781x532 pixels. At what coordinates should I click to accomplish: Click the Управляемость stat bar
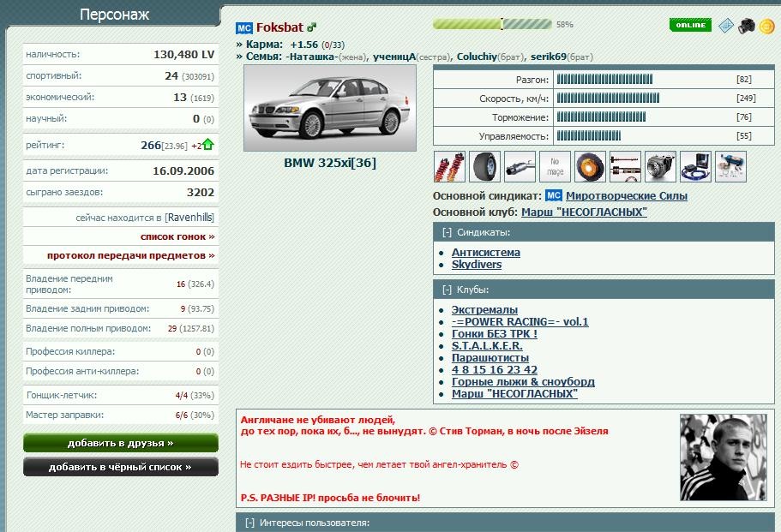(x=589, y=136)
